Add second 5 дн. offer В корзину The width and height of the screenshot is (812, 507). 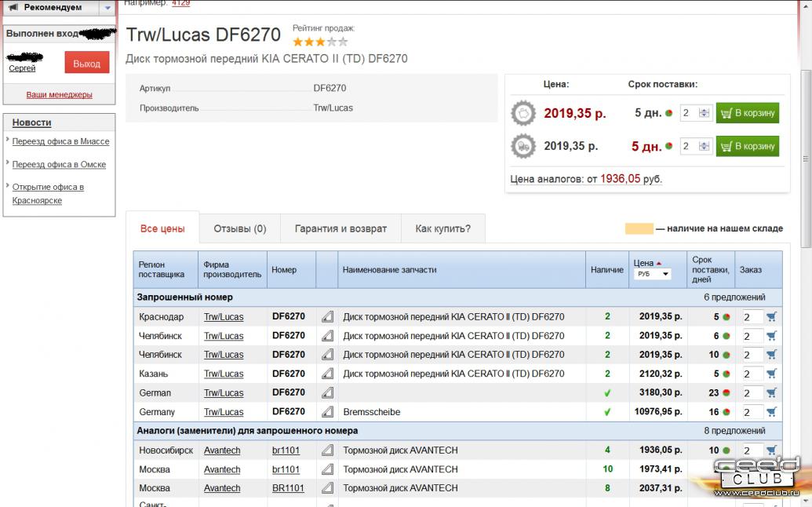coord(747,146)
